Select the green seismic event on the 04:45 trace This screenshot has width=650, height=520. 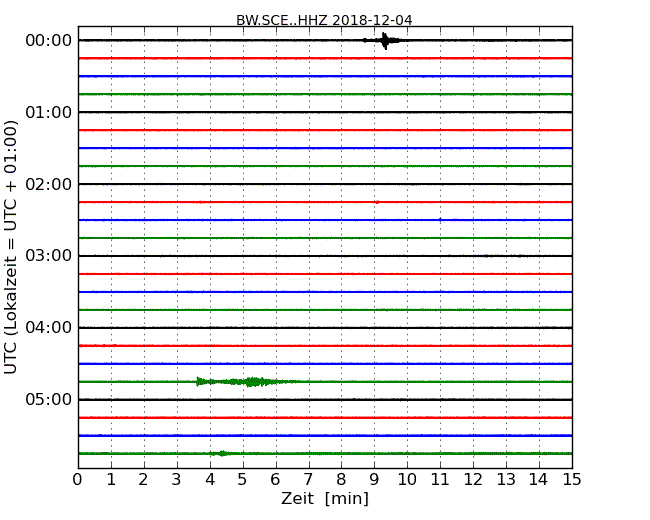[x=250, y=381]
